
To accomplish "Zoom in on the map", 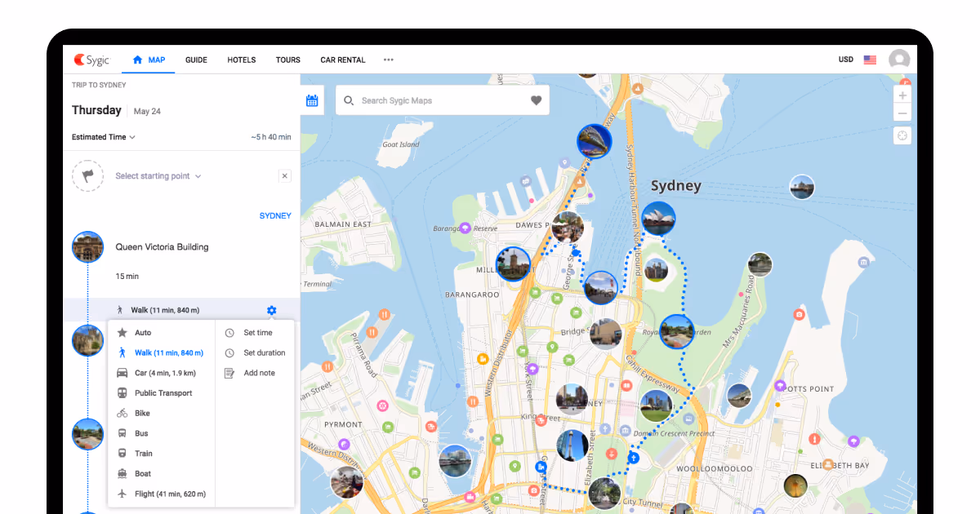I will 902,95.
